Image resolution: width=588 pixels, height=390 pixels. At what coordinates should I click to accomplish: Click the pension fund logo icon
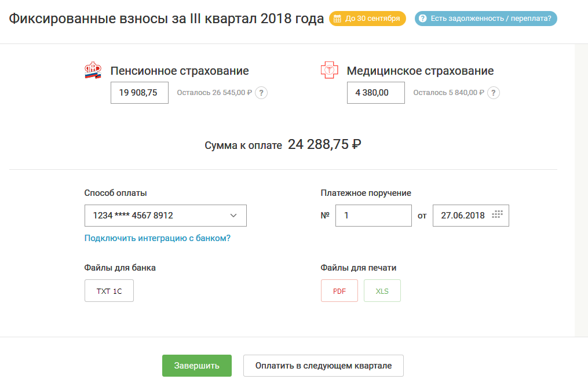pyautogui.click(x=93, y=71)
